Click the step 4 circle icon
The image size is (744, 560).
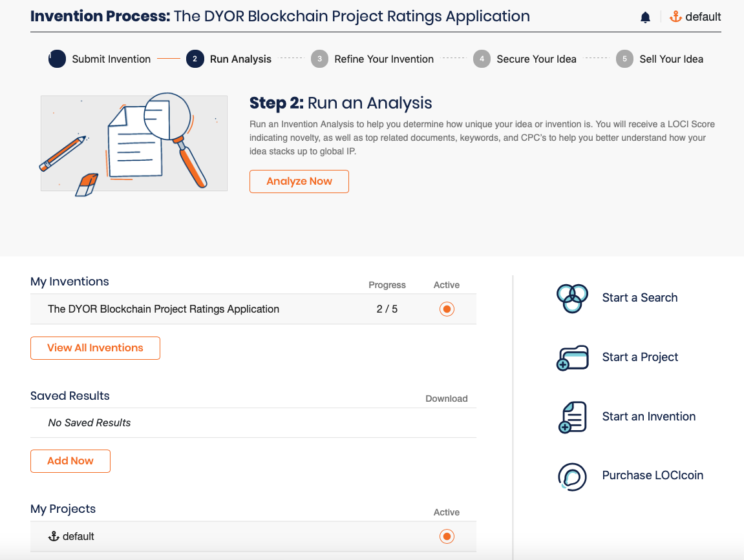coord(482,59)
